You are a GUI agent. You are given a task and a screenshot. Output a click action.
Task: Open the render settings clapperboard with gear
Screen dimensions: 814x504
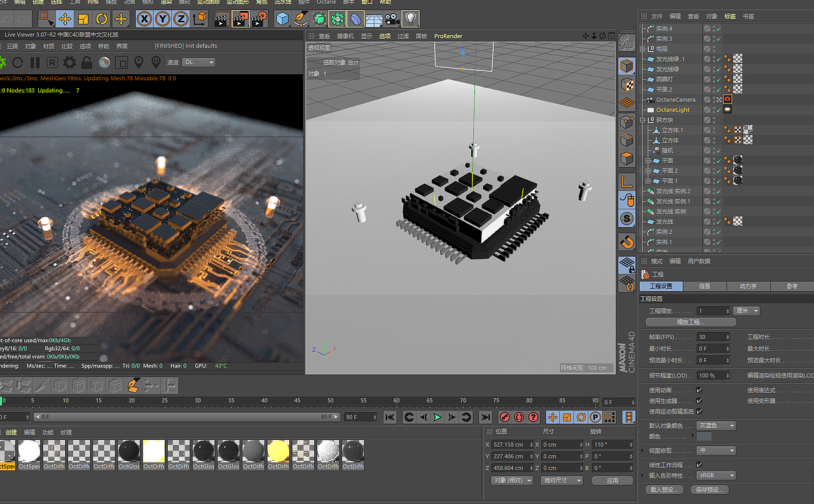click(x=258, y=19)
